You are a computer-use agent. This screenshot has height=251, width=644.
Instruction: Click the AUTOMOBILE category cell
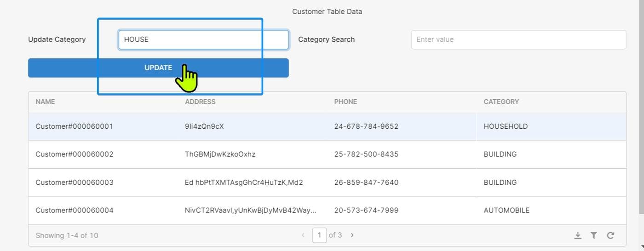506,211
